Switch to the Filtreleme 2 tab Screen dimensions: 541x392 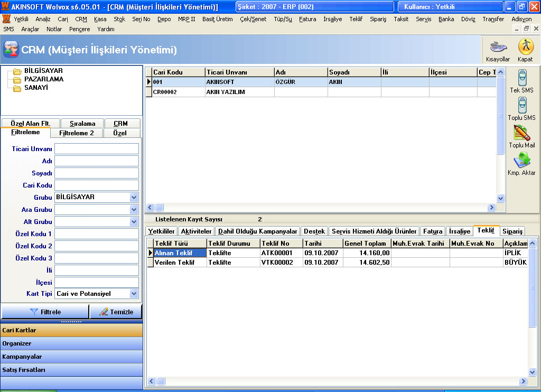(77, 133)
